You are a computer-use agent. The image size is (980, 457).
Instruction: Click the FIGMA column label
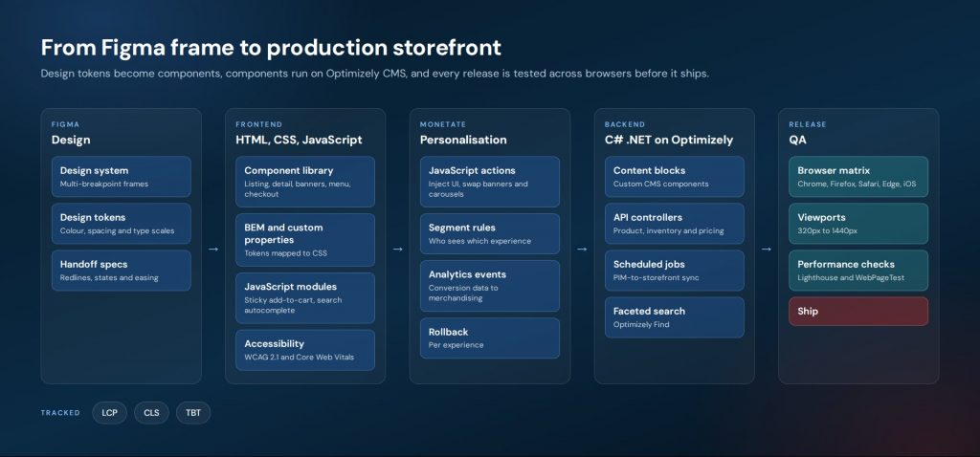(66, 125)
